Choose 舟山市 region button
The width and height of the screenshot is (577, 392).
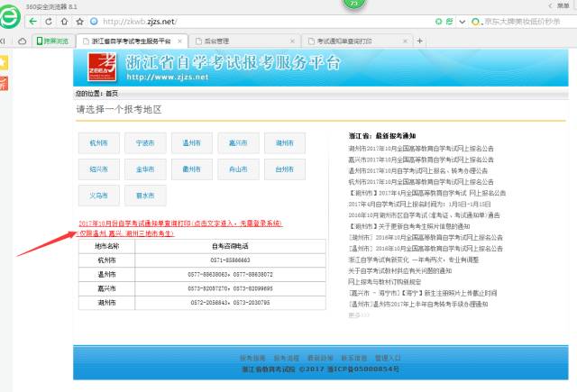[x=238, y=169]
